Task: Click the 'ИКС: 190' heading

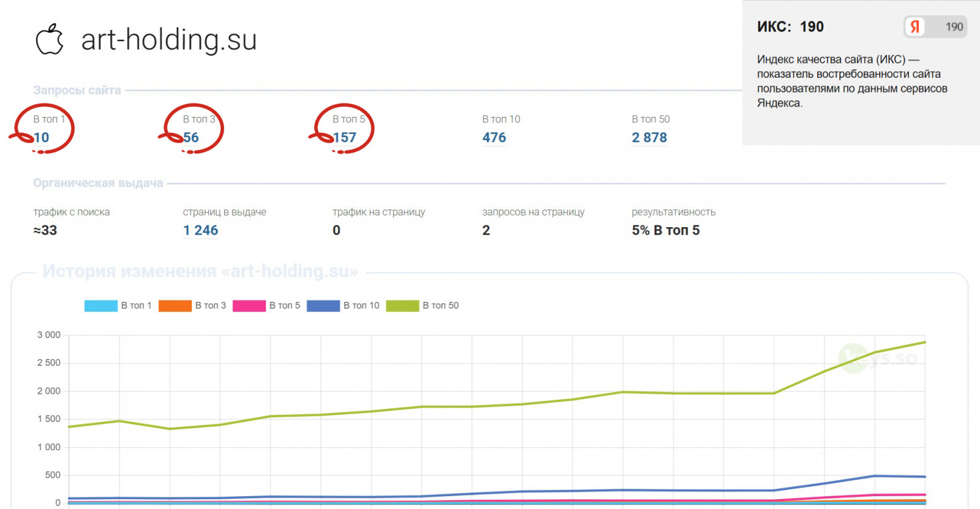Action: pos(790,27)
